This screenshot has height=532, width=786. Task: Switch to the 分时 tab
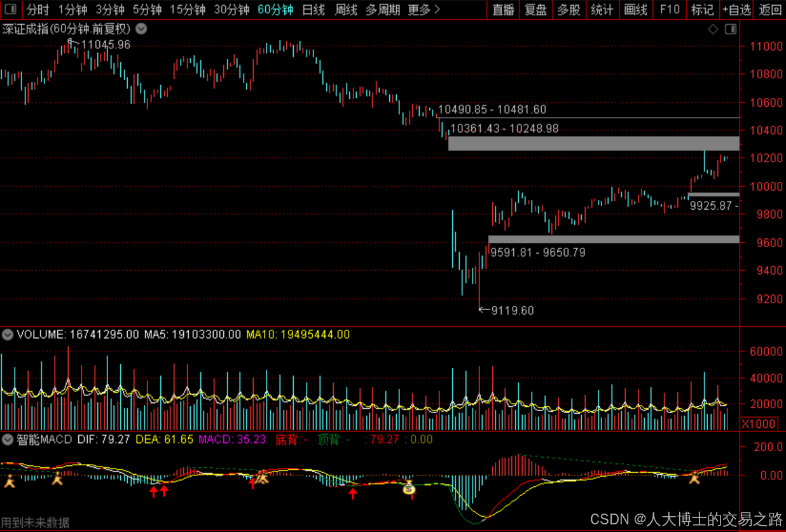(38, 10)
